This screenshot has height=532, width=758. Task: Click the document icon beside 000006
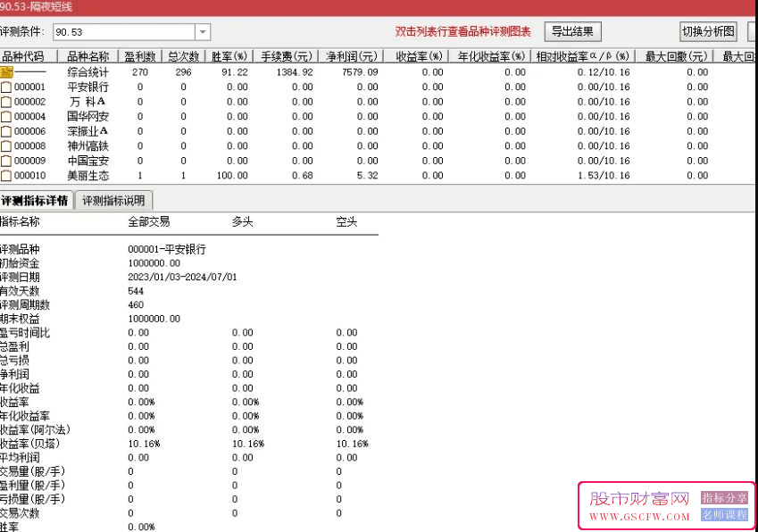click(x=5, y=131)
